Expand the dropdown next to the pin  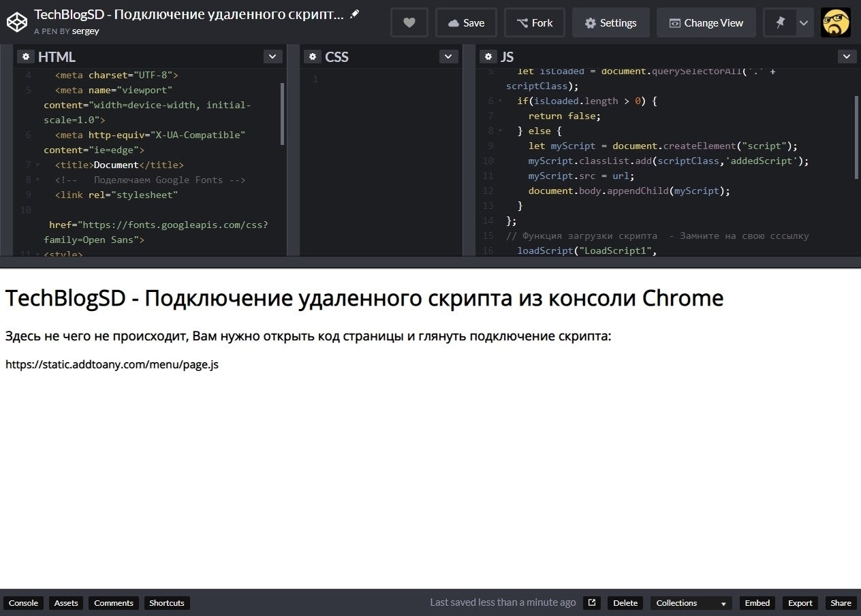tap(804, 22)
